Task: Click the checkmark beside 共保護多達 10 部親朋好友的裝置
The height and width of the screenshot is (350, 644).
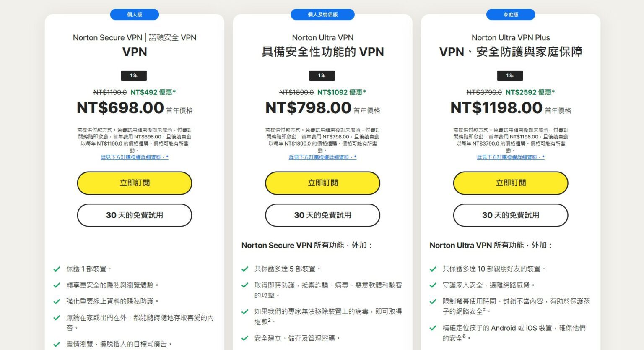Action: tap(432, 269)
